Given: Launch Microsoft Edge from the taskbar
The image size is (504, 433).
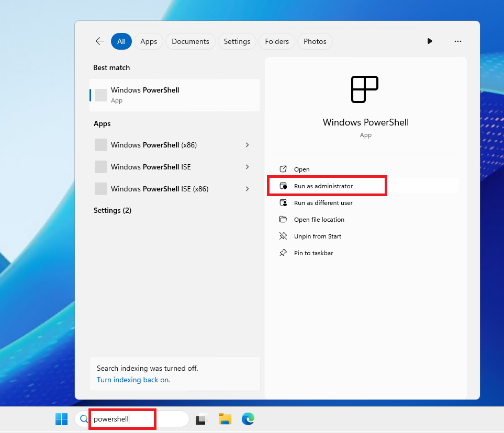Looking at the screenshot, I should (x=248, y=419).
